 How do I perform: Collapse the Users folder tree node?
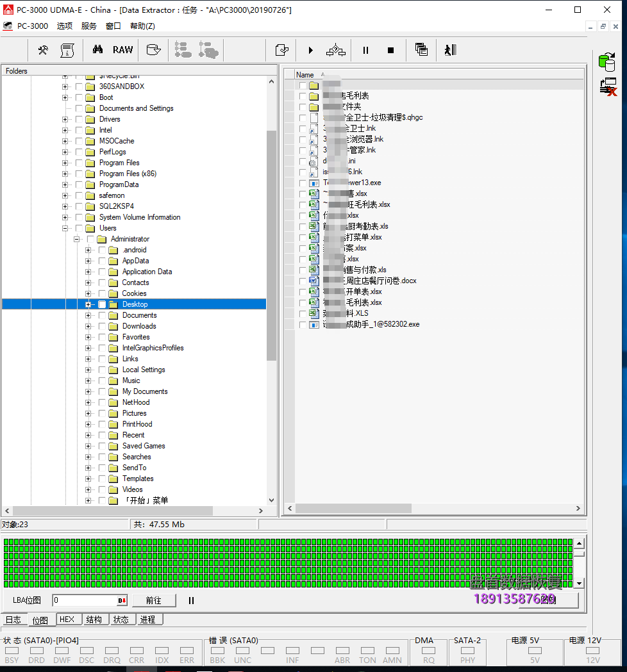coord(65,228)
